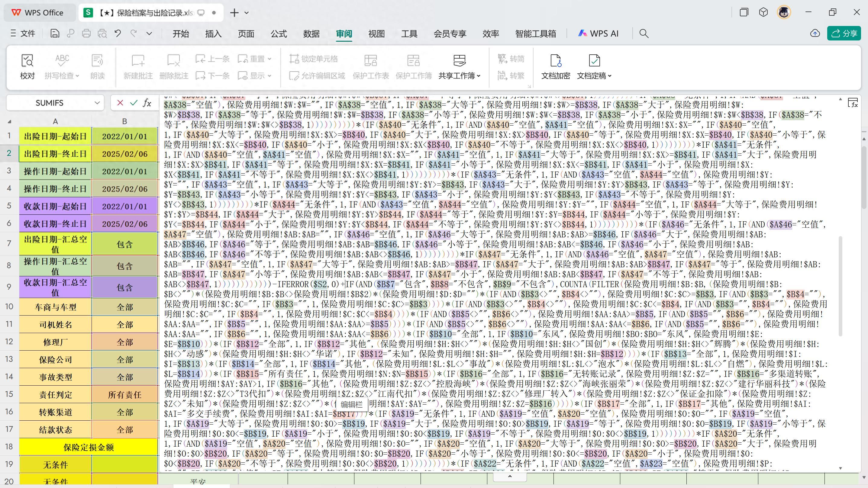Screen dimensions: 868x488
Task: Open 文档加密 document encryption
Action: point(556,66)
